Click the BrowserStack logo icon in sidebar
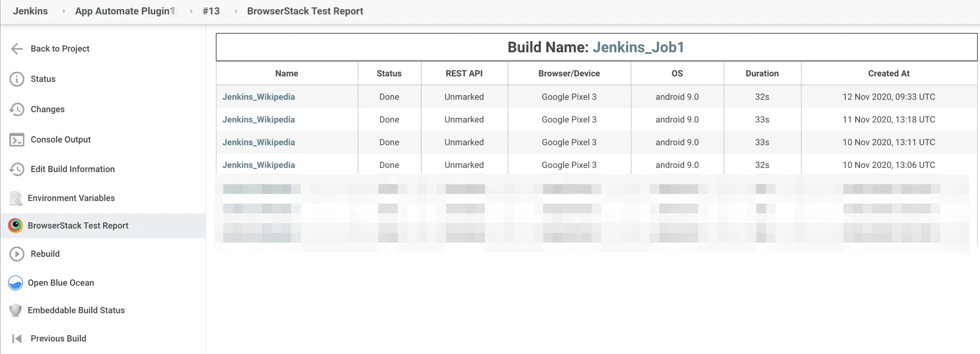 click(x=15, y=226)
